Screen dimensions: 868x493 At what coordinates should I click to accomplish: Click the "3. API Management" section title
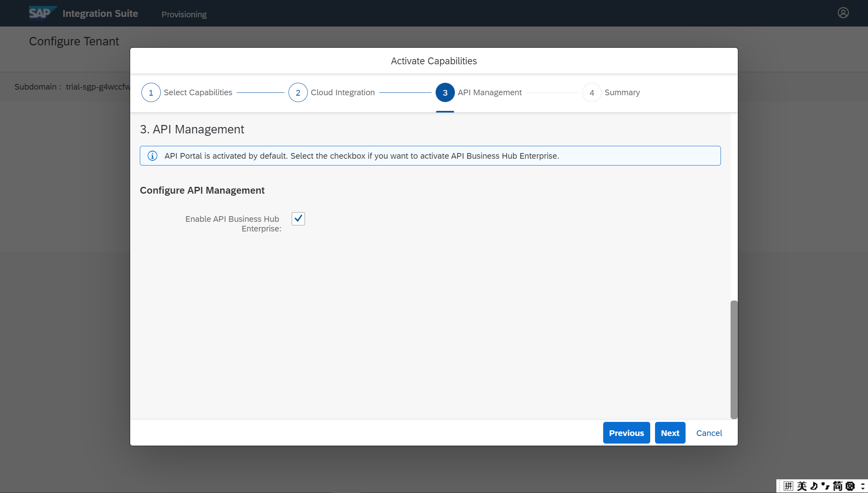192,129
